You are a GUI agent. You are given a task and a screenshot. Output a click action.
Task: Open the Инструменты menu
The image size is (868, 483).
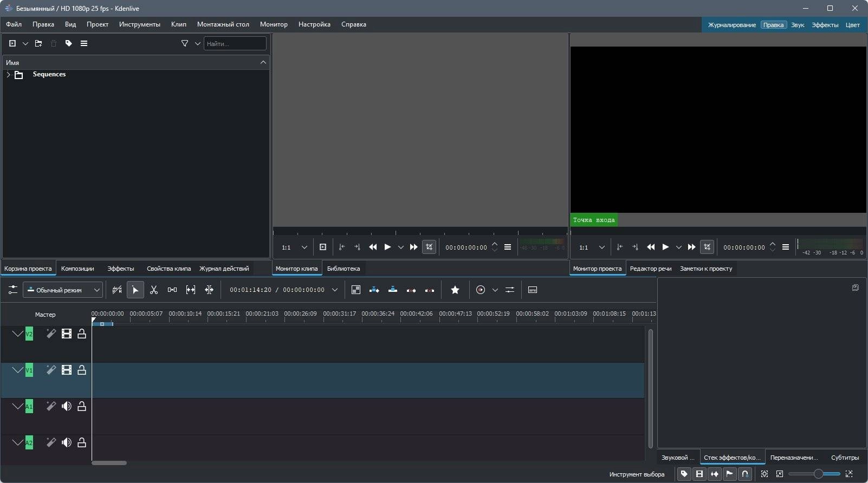[140, 24]
